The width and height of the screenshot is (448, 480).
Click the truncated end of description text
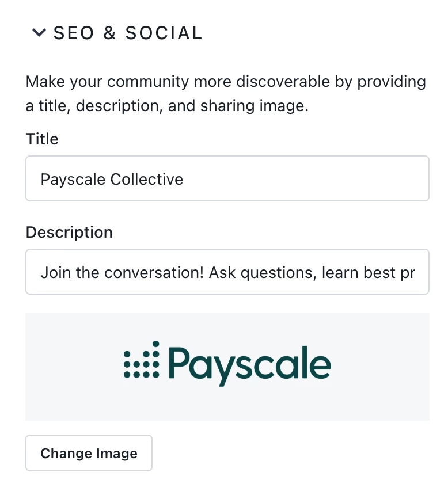(408, 272)
